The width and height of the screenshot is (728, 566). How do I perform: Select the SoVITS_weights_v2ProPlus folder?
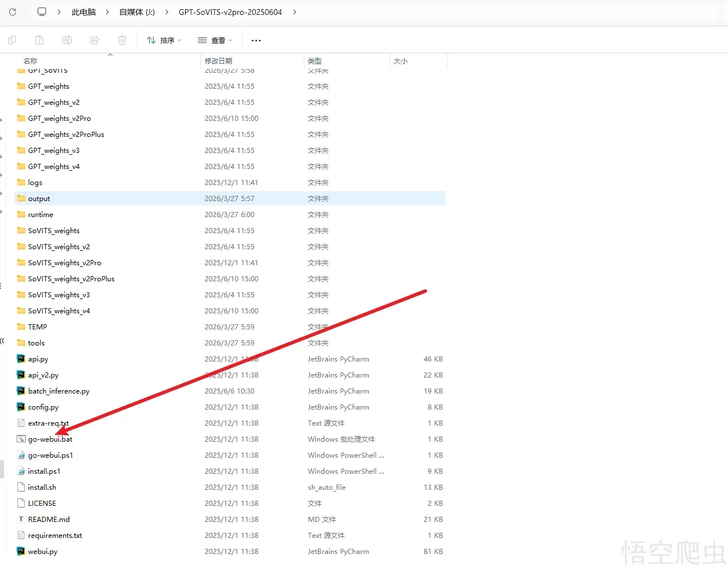coord(71,279)
